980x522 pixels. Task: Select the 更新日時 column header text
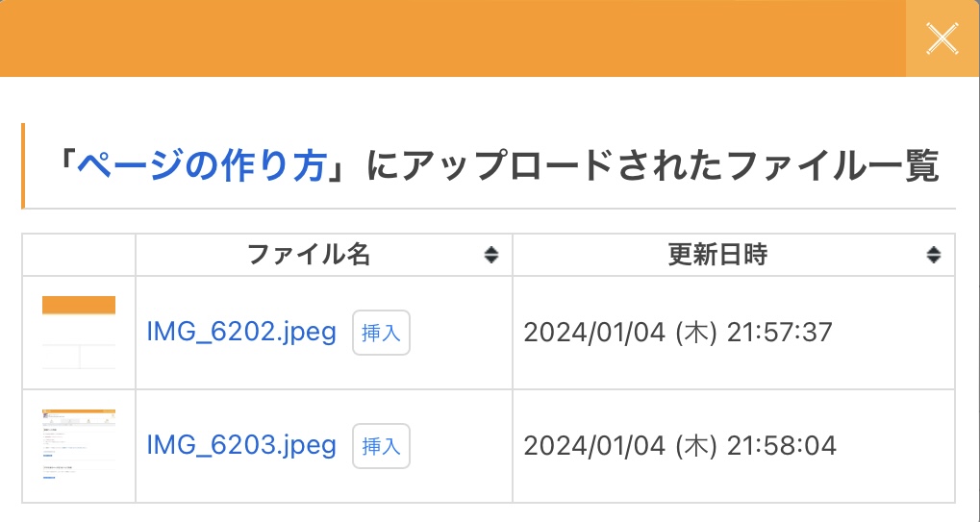[717, 255]
